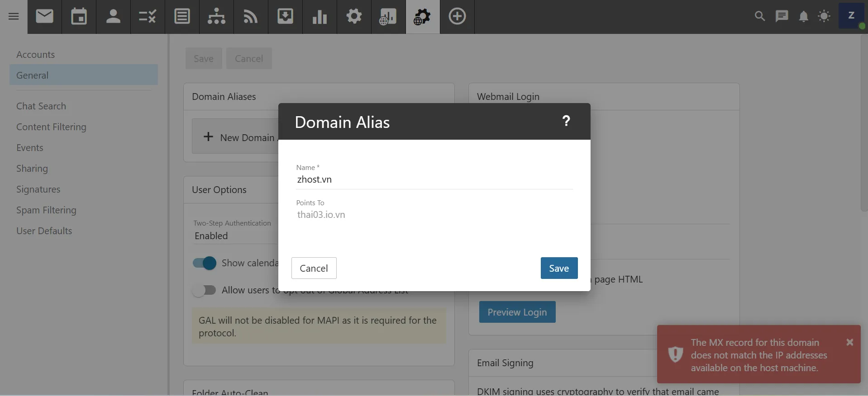Viewport: 868px width, 396px height.
Task: Open the Email mailbox icon
Action: point(44,17)
